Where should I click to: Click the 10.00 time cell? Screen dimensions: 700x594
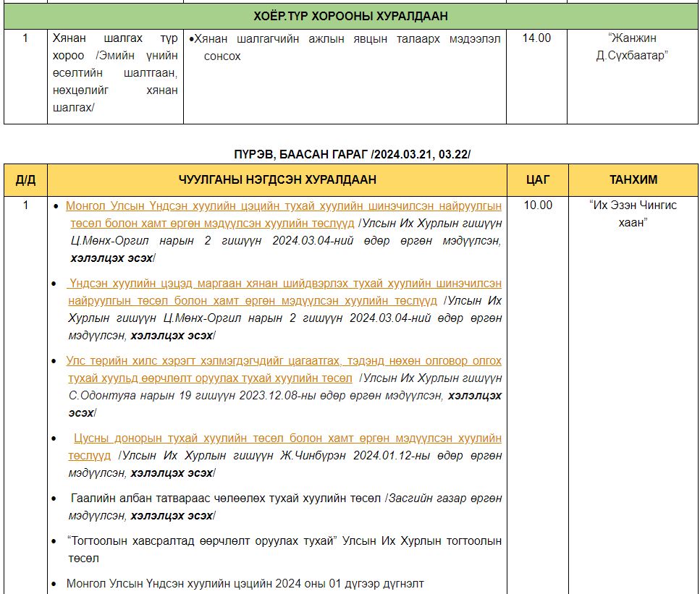538,205
